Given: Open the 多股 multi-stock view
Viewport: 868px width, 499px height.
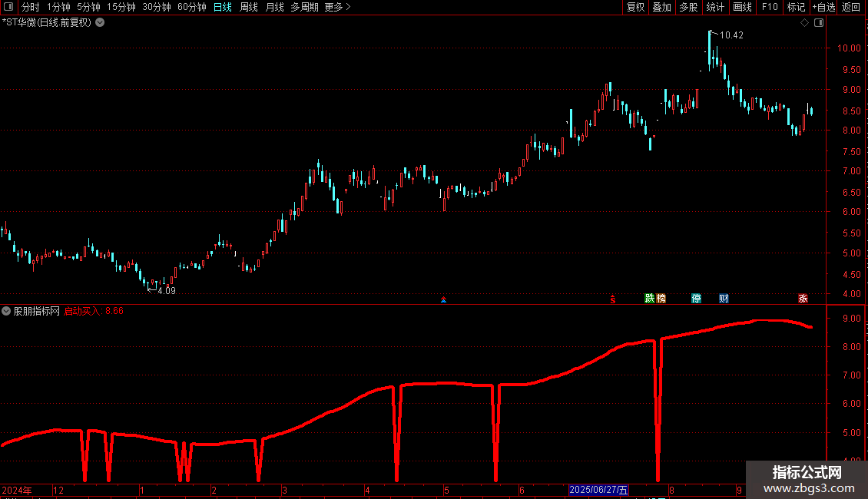Looking at the screenshot, I should [689, 7].
